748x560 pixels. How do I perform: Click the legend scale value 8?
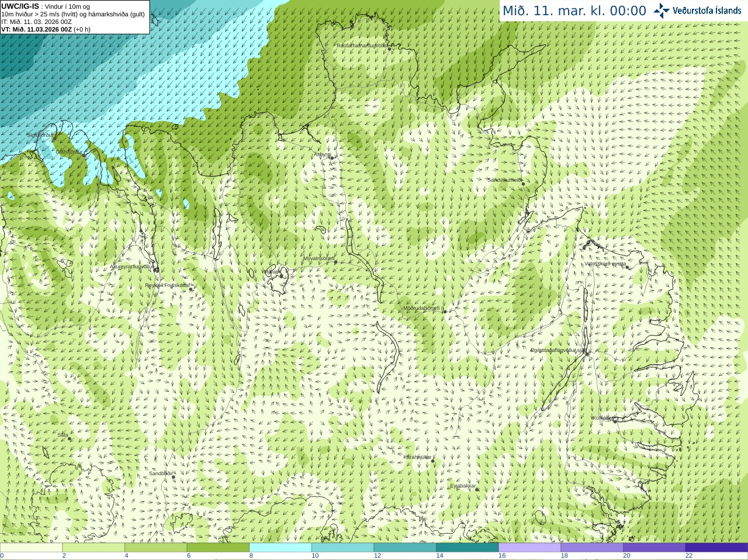(x=251, y=556)
